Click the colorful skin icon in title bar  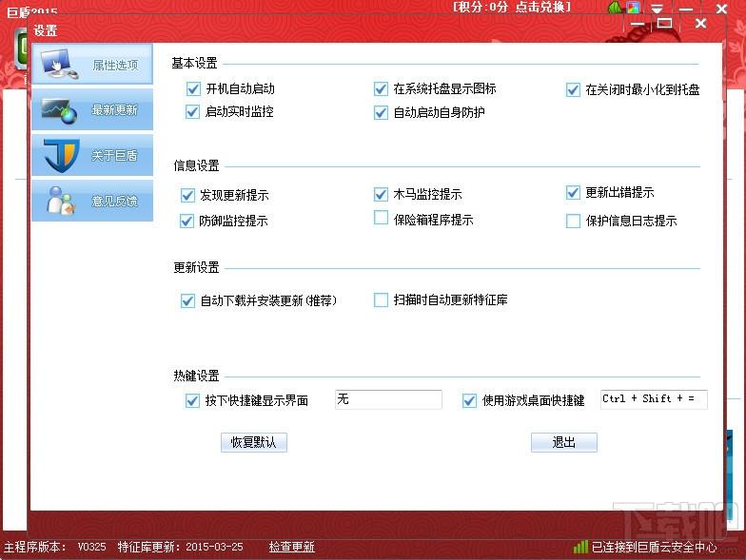(x=634, y=8)
